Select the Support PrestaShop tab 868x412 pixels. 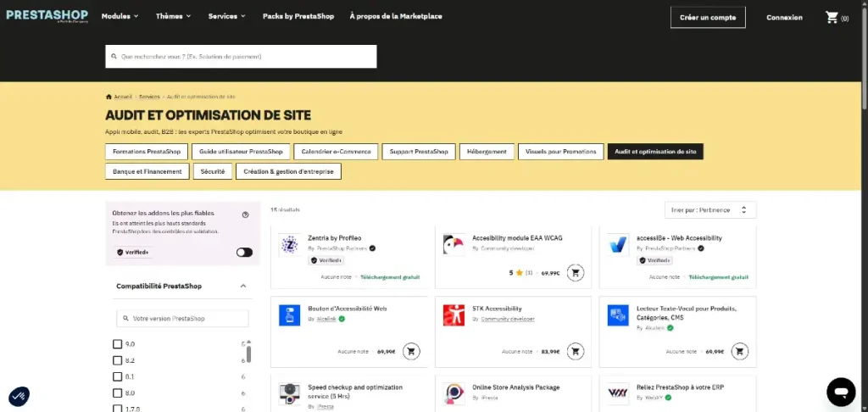tap(419, 152)
